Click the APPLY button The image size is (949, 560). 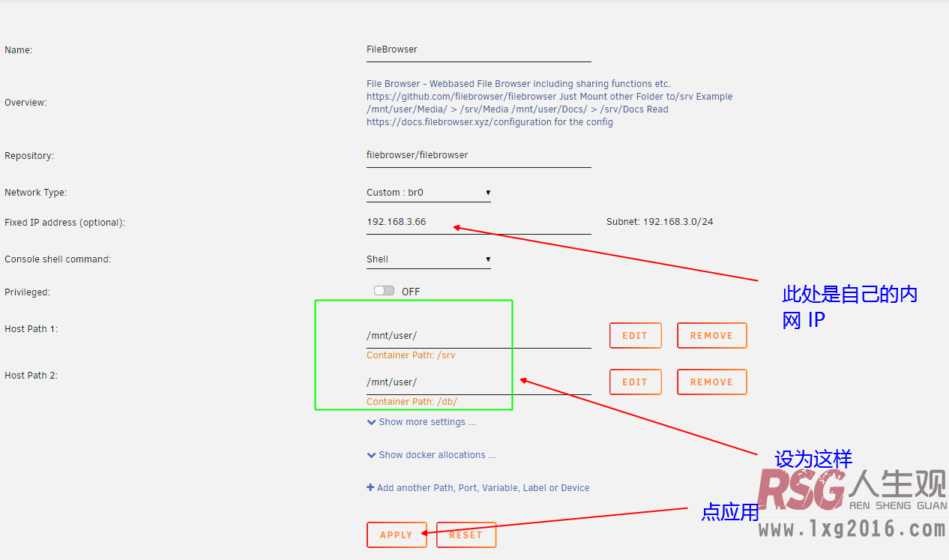point(397,535)
